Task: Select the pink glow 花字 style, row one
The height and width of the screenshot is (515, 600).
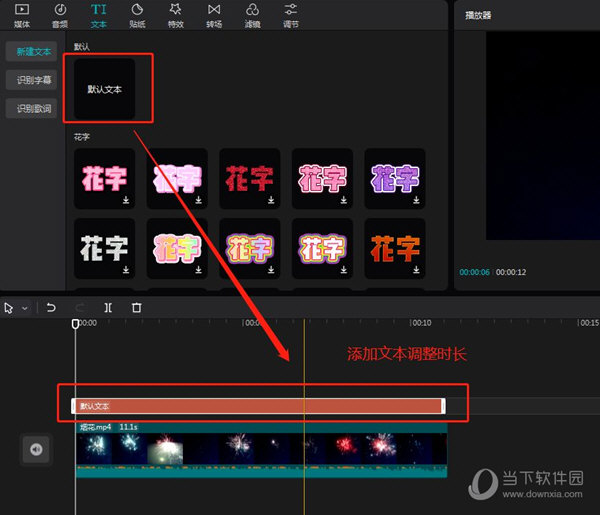Action: [x=177, y=179]
